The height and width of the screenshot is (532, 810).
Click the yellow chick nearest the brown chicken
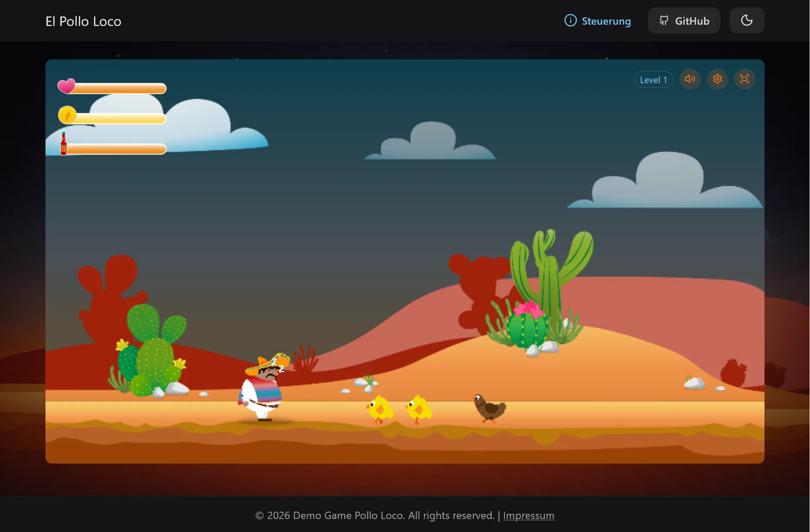click(418, 409)
